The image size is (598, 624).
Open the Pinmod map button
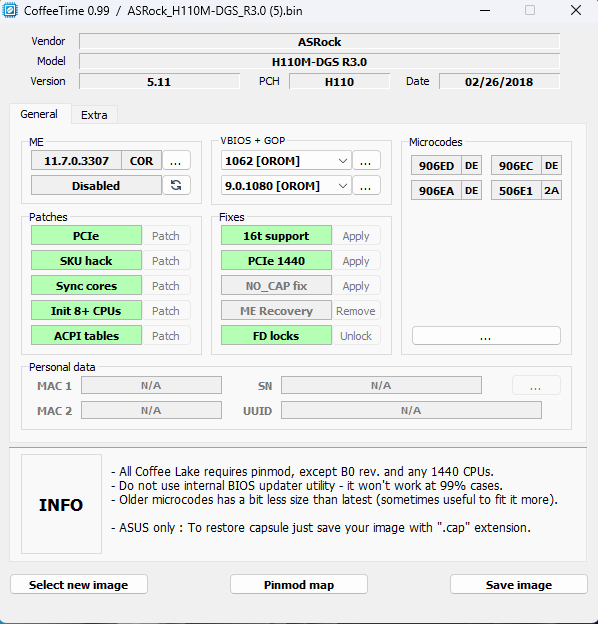pos(299,585)
